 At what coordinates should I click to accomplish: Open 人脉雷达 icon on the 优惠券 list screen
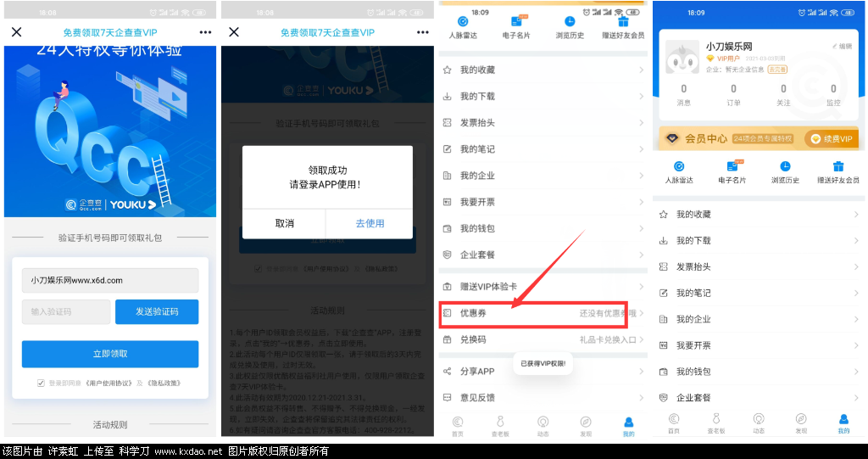click(464, 21)
